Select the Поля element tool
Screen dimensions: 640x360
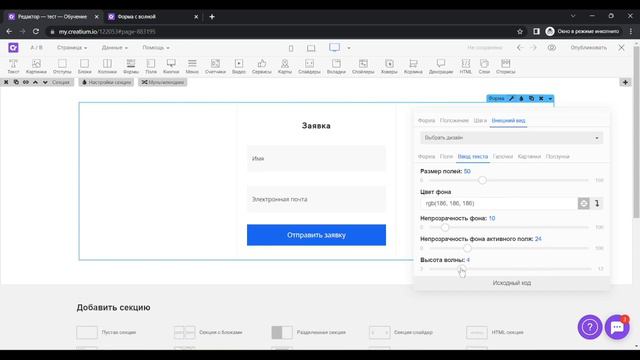(x=151, y=66)
